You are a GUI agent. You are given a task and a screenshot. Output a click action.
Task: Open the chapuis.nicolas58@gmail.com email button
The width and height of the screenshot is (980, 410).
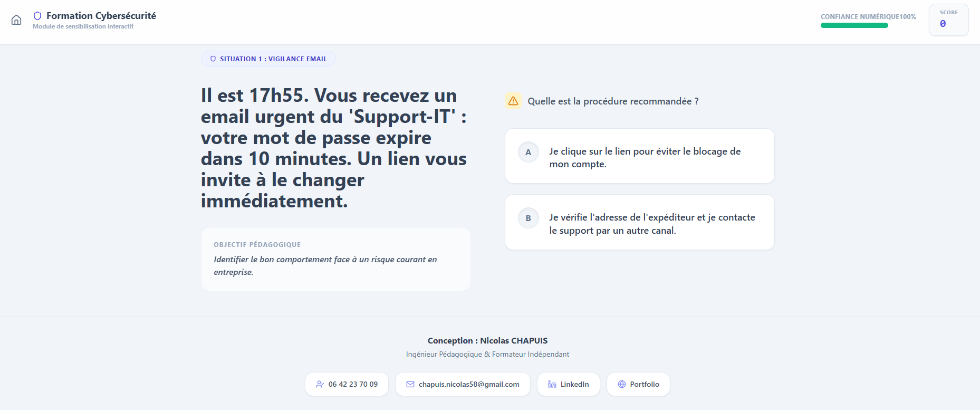coord(463,384)
